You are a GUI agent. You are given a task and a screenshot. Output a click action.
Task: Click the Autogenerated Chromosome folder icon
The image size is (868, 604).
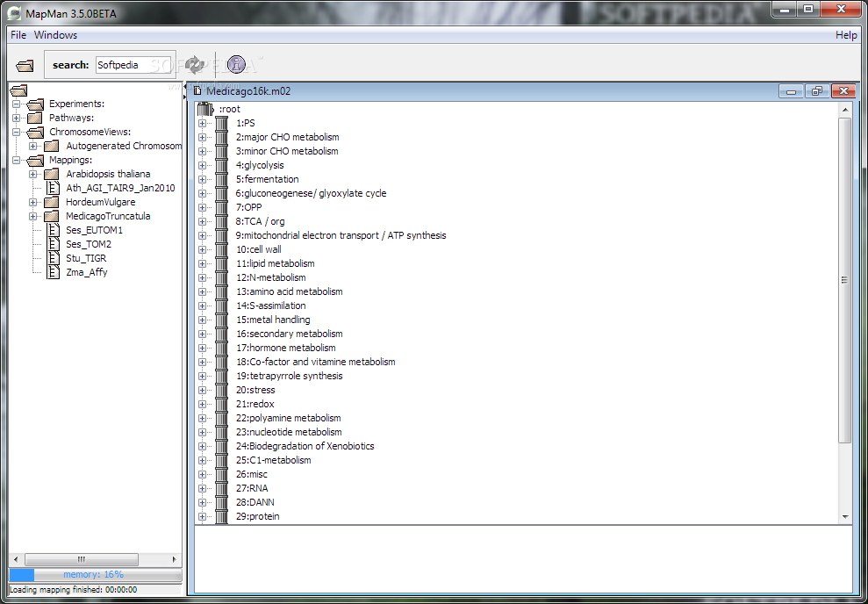[x=52, y=146]
